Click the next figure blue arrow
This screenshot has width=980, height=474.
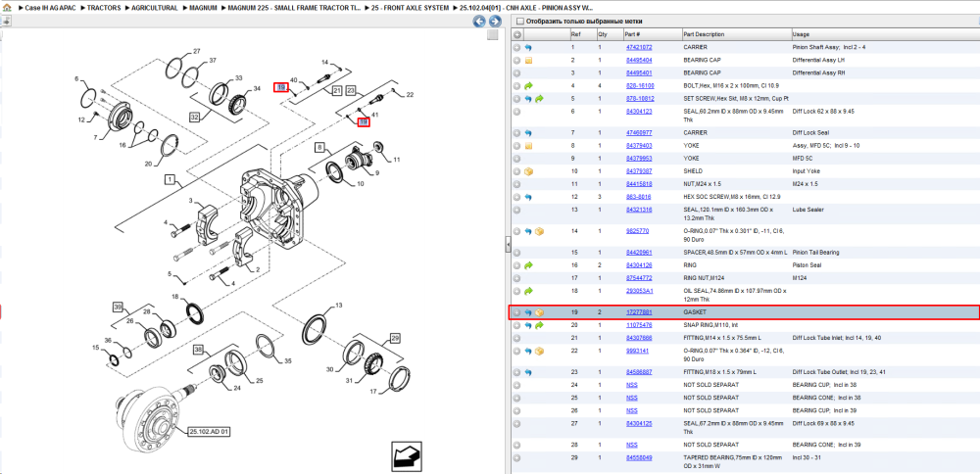494,22
